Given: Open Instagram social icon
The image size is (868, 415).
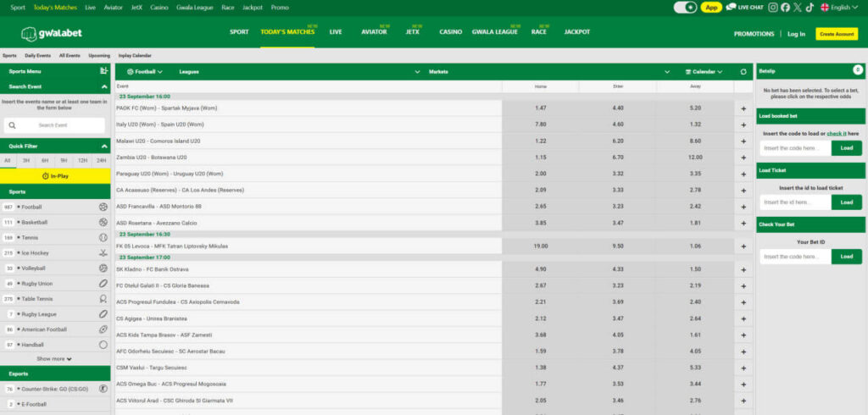Looking at the screenshot, I should click(x=773, y=7).
